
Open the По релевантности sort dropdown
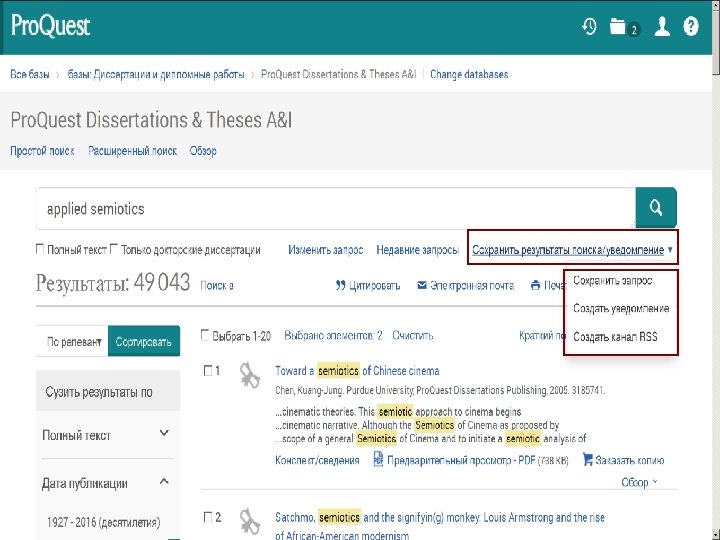tap(73, 342)
